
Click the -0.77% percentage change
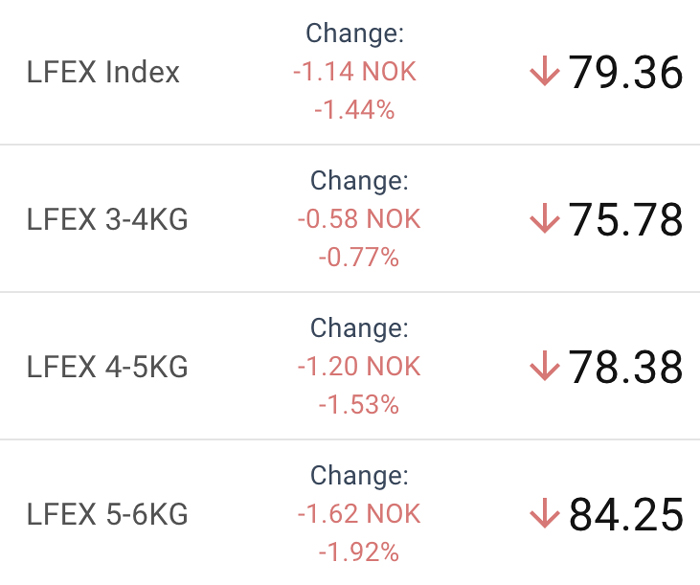pos(359,257)
